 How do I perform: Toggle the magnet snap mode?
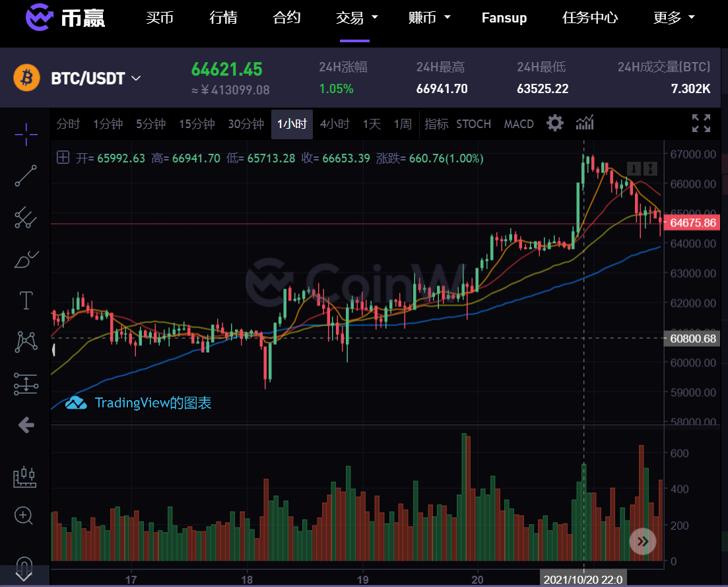click(x=24, y=565)
